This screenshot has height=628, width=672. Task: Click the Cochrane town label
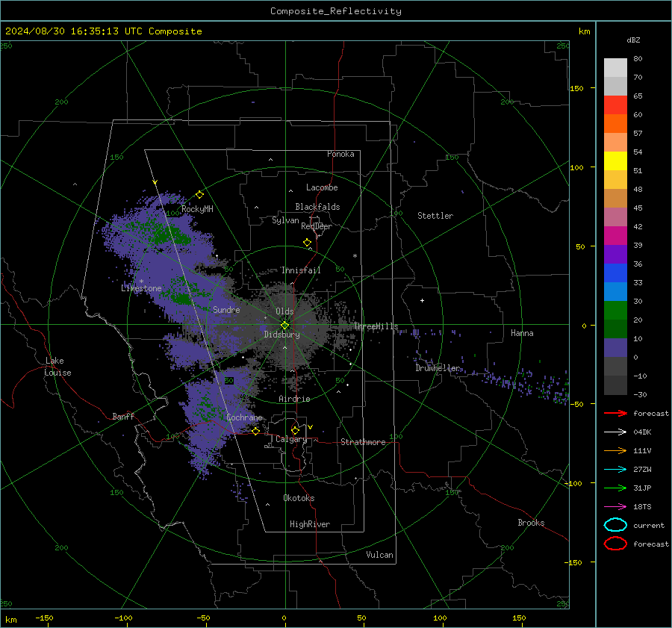click(x=244, y=417)
